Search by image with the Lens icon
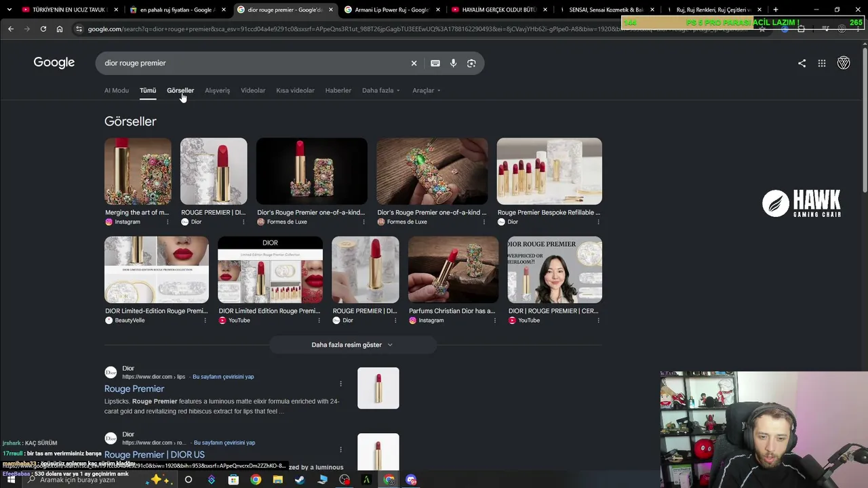This screenshot has height=488, width=868. (x=471, y=63)
